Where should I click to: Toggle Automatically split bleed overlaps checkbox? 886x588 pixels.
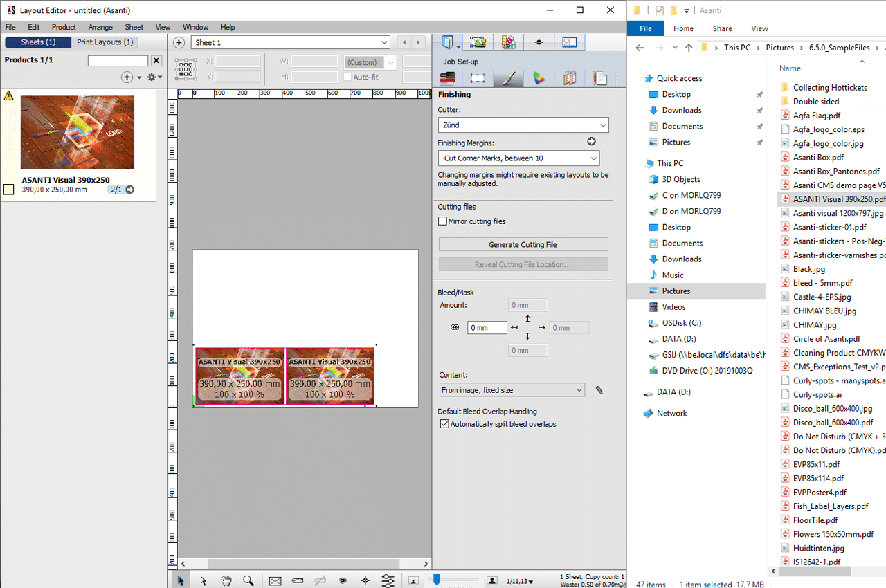[444, 424]
